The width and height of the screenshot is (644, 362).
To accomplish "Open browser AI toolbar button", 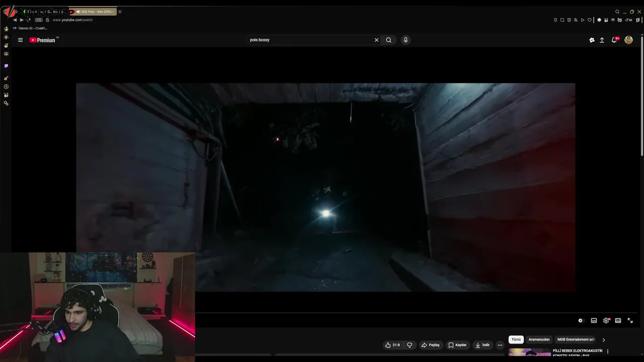I will tap(629, 20).
